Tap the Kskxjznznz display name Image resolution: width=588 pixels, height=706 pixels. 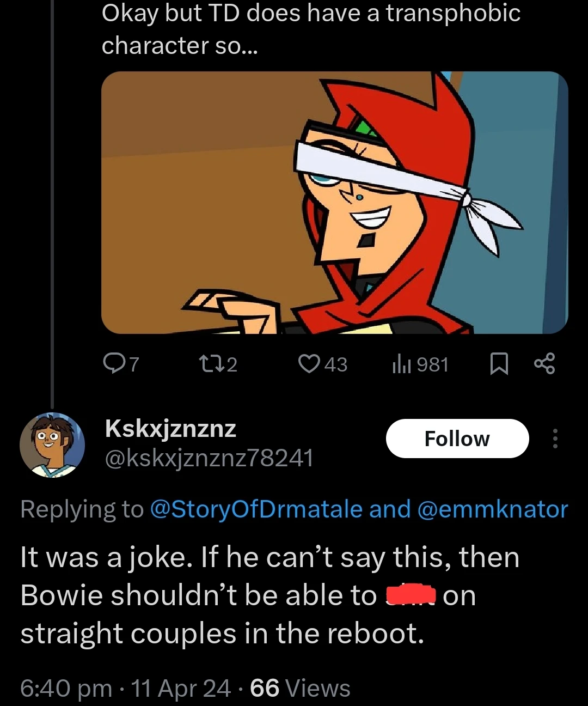170,428
